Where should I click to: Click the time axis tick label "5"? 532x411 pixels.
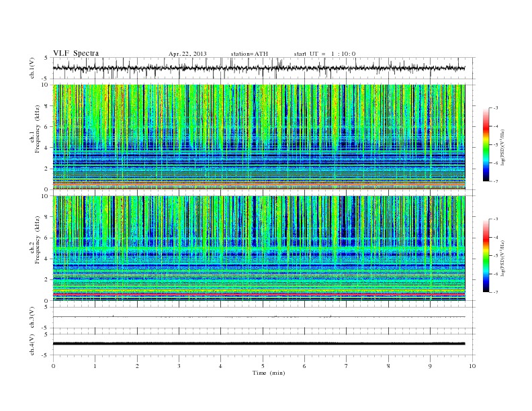click(x=263, y=366)
